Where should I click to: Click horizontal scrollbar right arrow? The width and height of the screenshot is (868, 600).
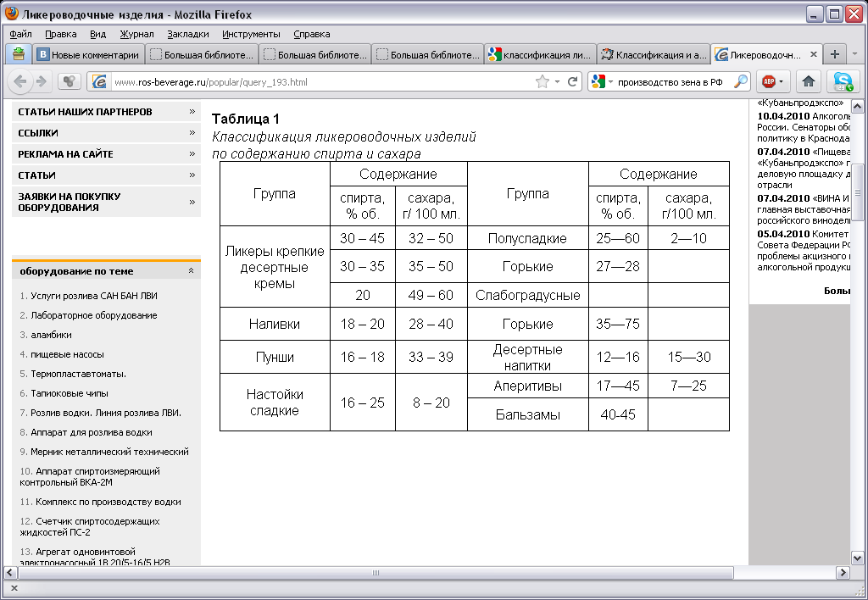pos(843,572)
